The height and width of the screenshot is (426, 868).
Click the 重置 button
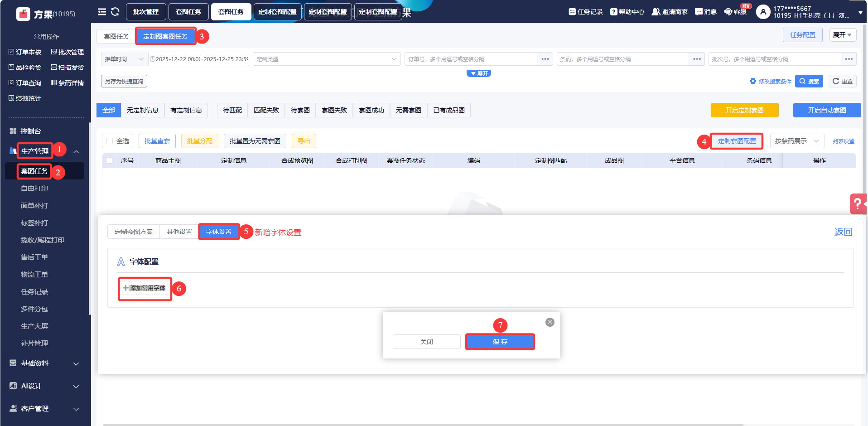click(843, 81)
